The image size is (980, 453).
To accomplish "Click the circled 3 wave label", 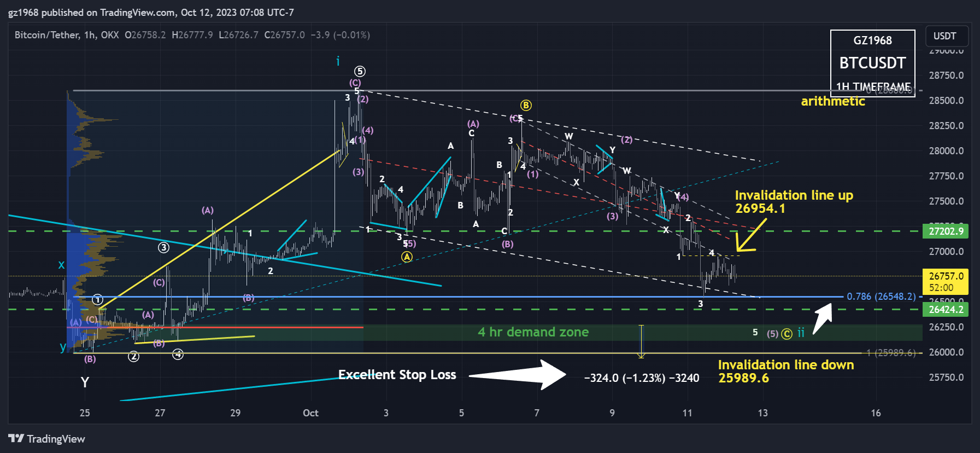I will coord(163,247).
